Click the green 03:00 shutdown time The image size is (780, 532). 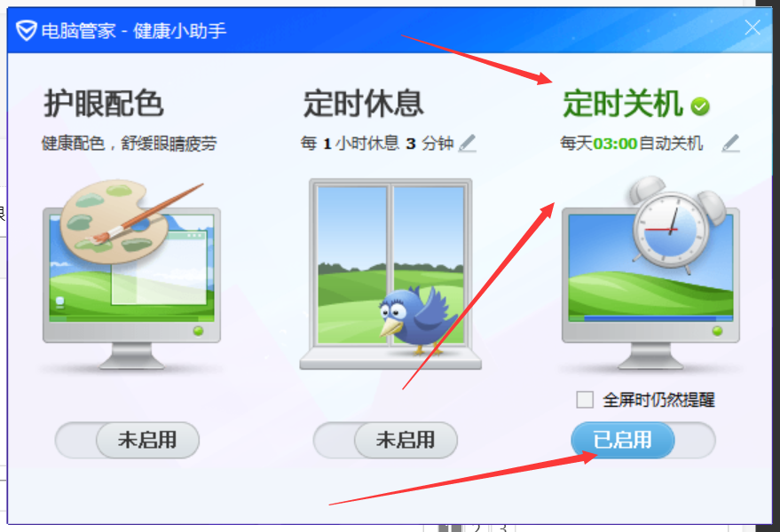615,144
